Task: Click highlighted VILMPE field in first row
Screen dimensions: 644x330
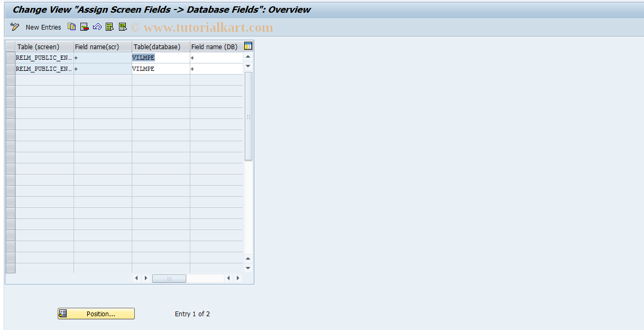Action: pyautogui.click(x=161, y=58)
